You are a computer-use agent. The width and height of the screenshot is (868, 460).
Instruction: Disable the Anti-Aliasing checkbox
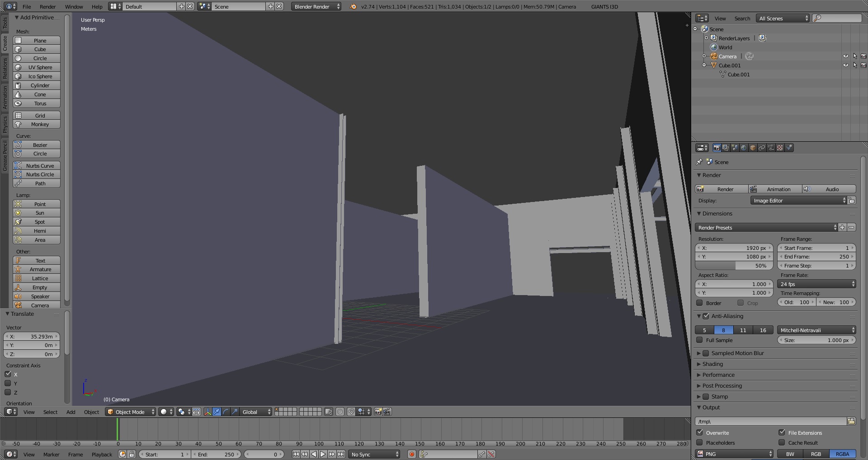click(x=706, y=316)
